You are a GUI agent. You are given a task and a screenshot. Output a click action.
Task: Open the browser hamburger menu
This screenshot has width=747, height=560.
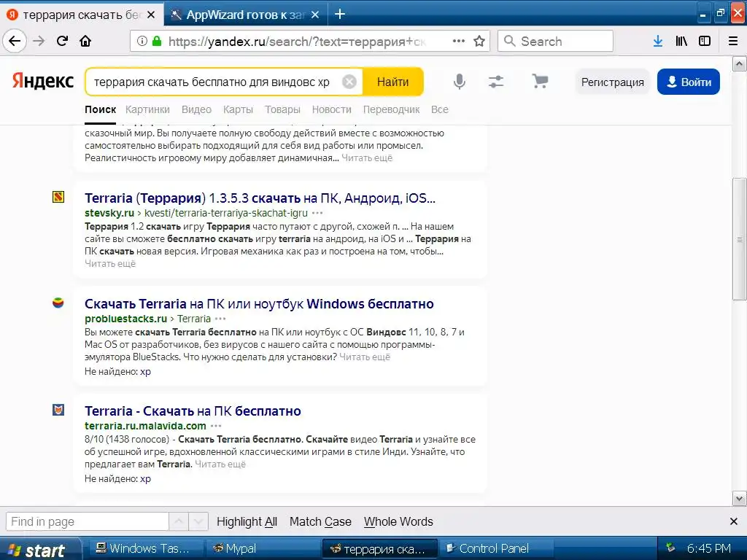(733, 41)
